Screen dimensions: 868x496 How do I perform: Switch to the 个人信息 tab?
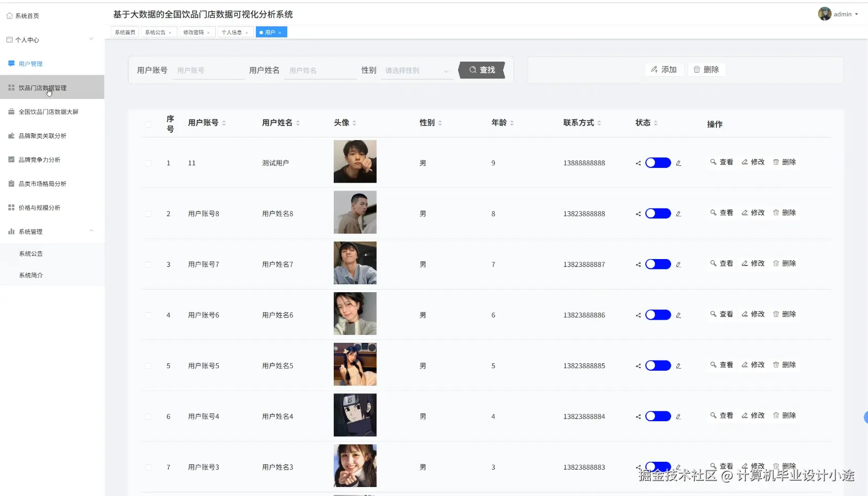pyautogui.click(x=232, y=32)
